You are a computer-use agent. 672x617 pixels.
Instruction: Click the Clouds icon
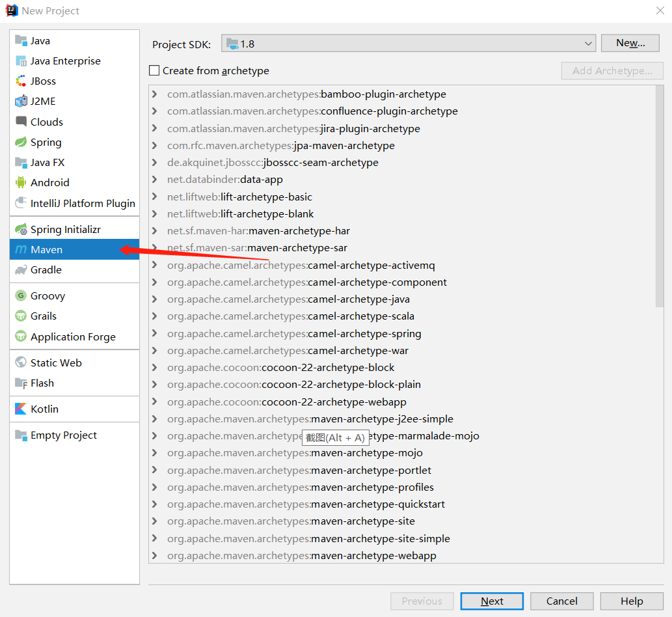[x=21, y=122]
